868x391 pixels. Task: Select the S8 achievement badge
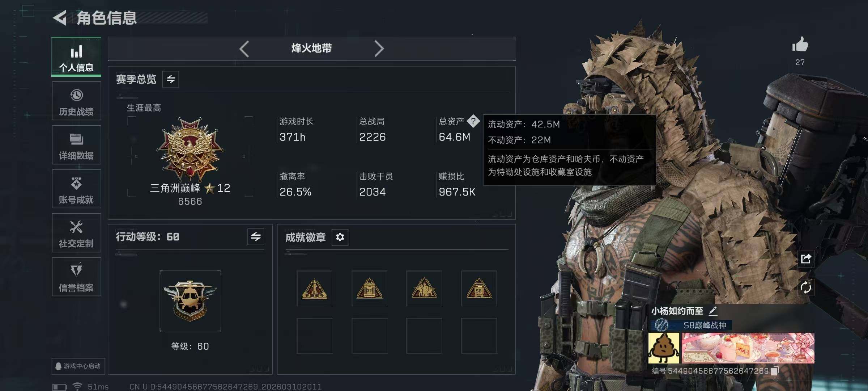479,289
